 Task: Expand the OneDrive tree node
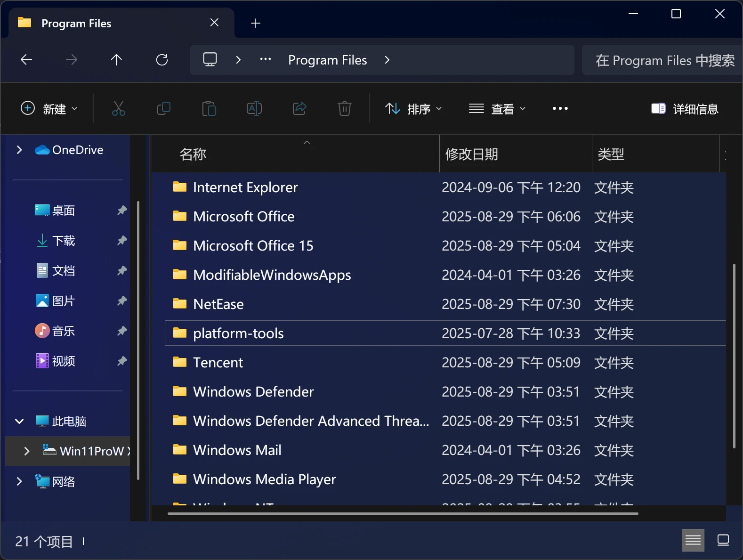point(19,150)
